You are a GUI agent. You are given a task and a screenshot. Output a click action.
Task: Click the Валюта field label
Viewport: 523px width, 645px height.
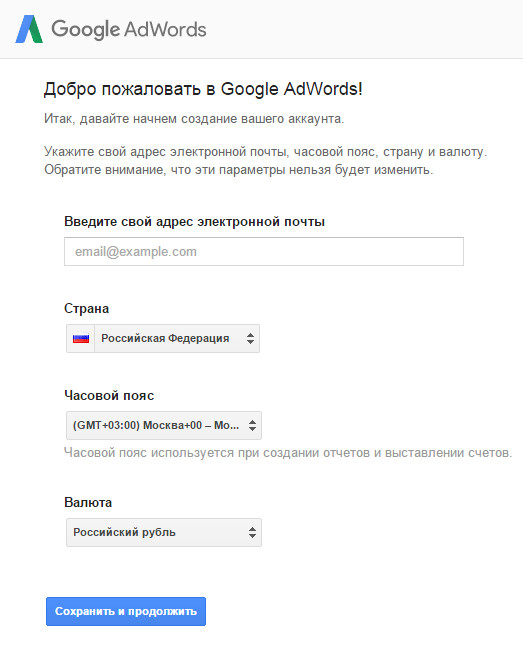click(88, 502)
